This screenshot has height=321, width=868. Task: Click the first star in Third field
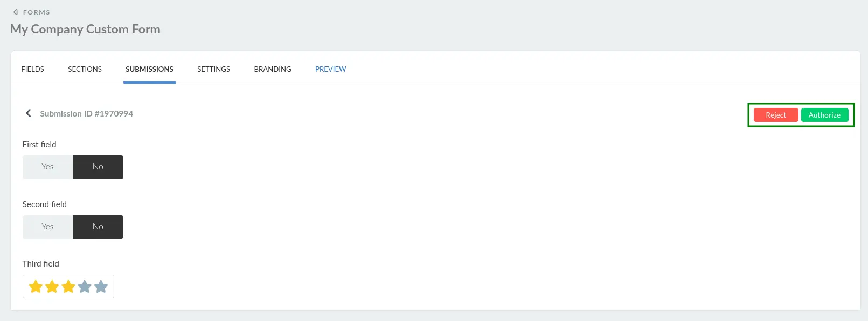click(36, 286)
